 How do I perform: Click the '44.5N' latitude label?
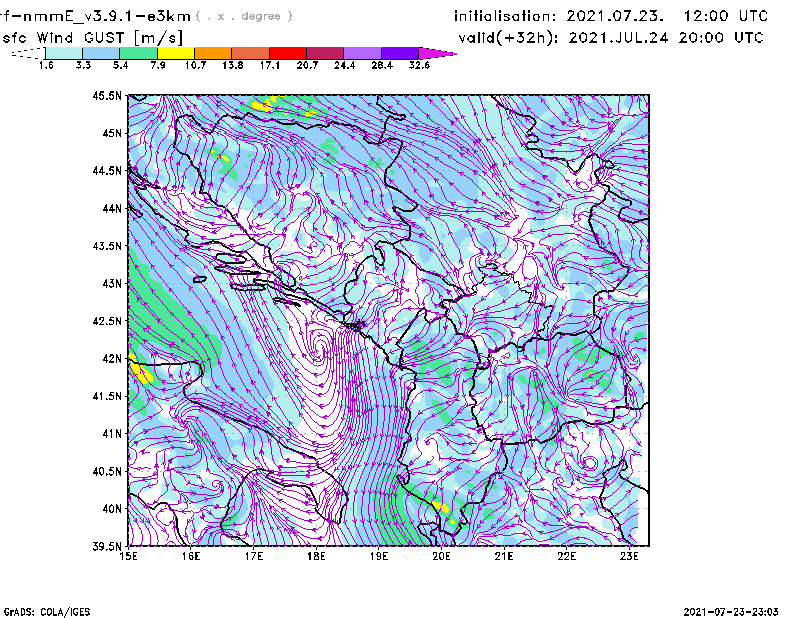click(107, 170)
